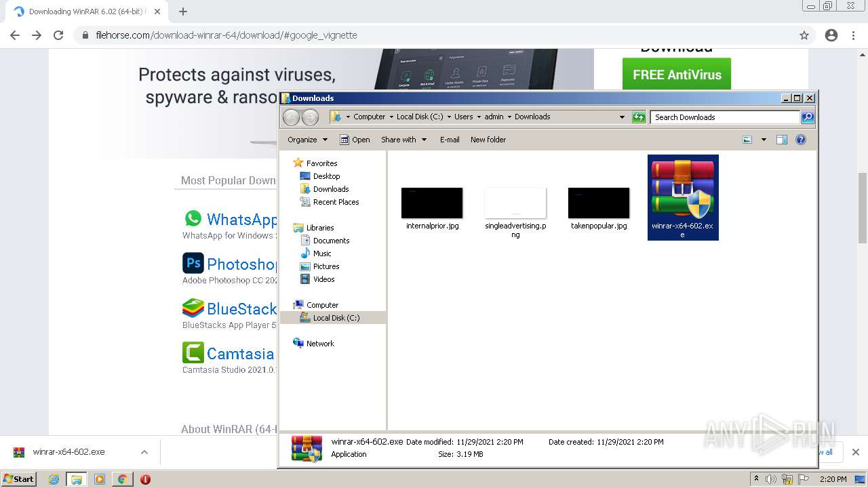Screen dimensions: 868x488
Task: Click the Chrome page vertical scrollbar
Action: (x=863, y=207)
